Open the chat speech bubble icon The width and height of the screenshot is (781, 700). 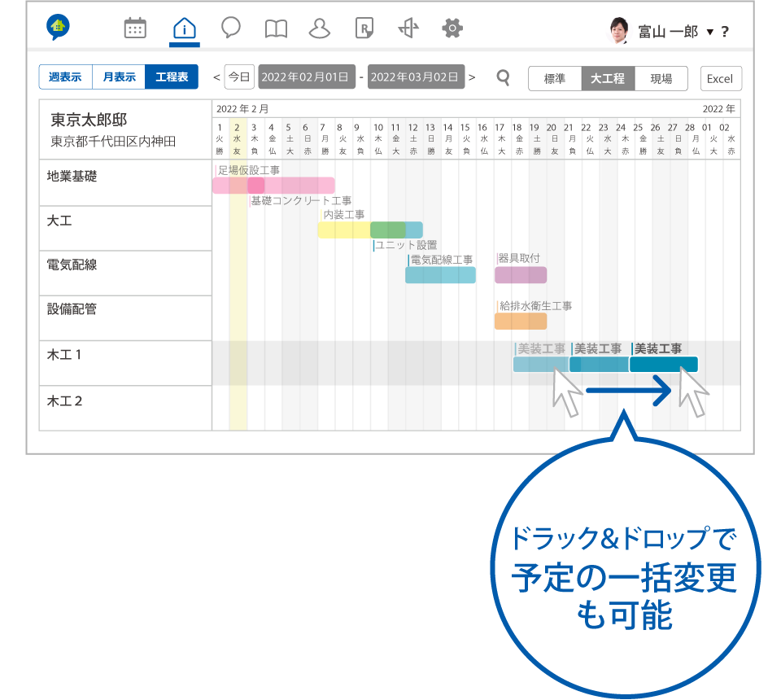(x=231, y=29)
